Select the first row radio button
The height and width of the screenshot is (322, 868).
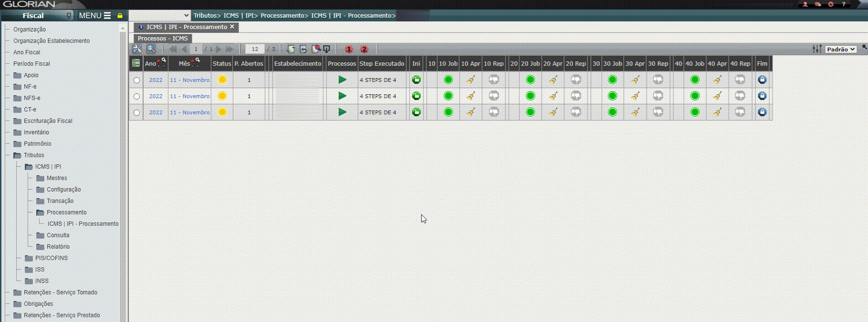coord(136,80)
